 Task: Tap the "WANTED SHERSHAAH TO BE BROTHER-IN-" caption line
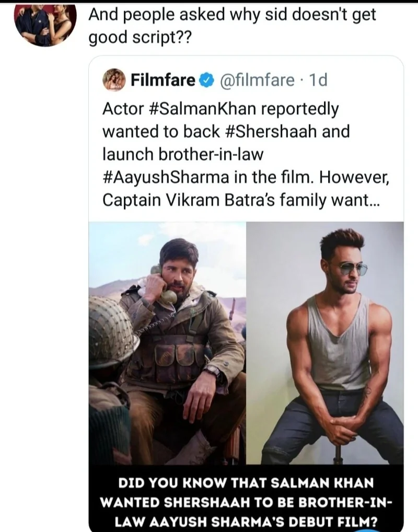tap(245, 502)
